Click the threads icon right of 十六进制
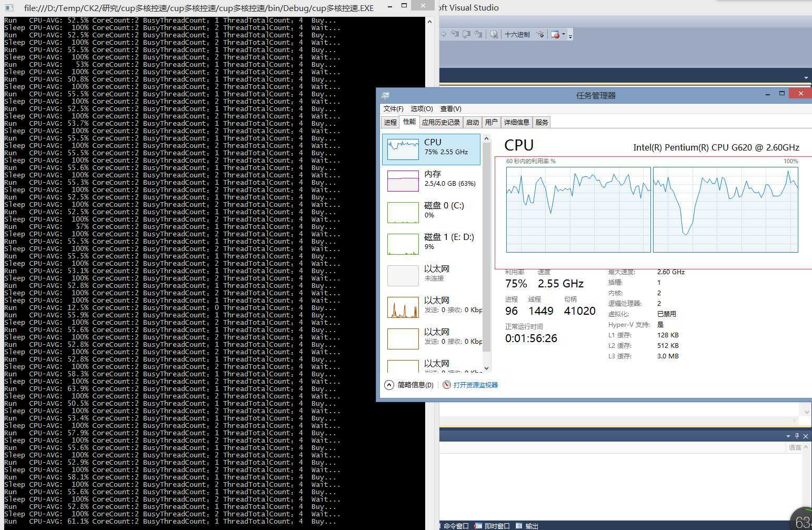This screenshot has height=530, width=812. point(540,34)
